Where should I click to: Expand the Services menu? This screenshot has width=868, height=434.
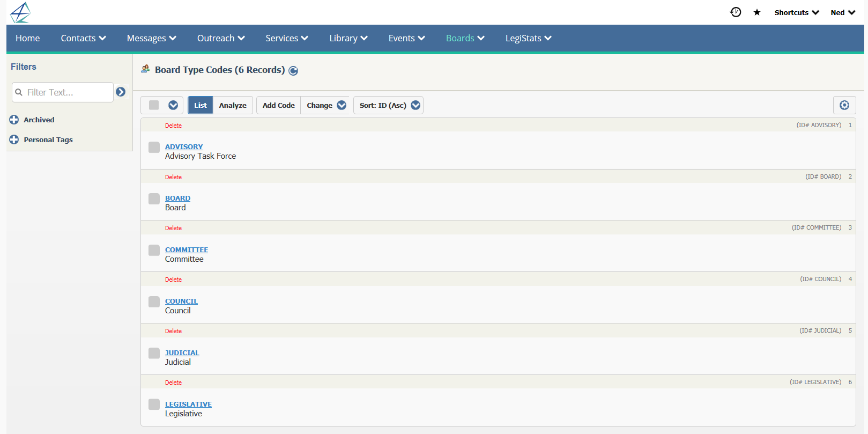click(287, 38)
